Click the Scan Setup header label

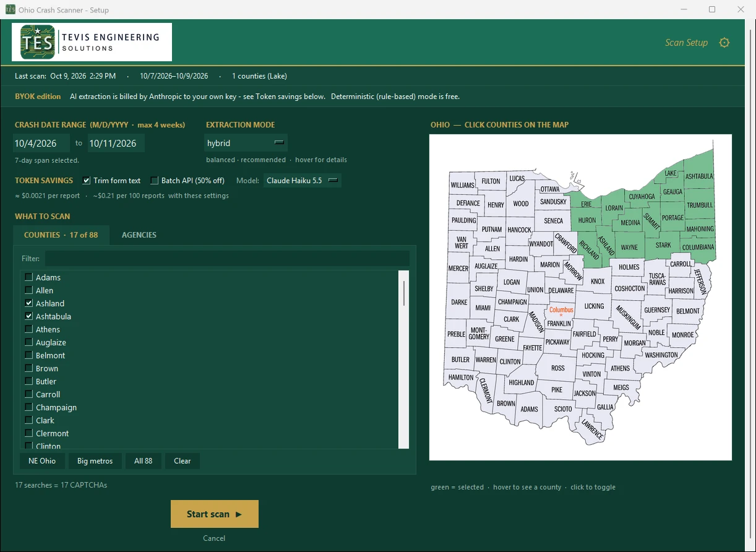click(686, 43)
